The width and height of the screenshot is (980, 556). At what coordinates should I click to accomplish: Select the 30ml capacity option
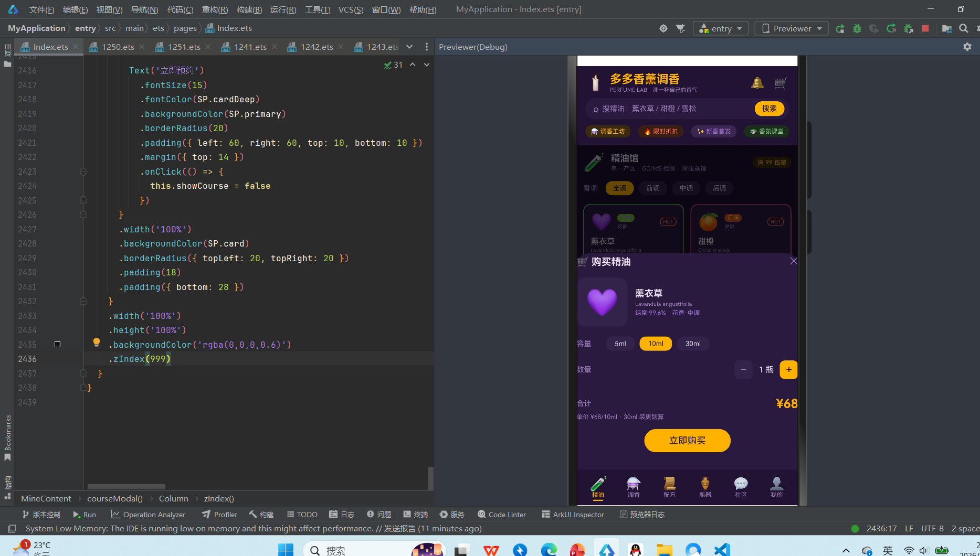693,344
